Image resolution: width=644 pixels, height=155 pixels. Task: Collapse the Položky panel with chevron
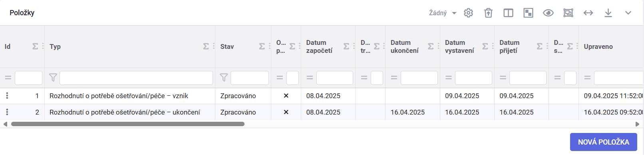(x=628, y=13)
